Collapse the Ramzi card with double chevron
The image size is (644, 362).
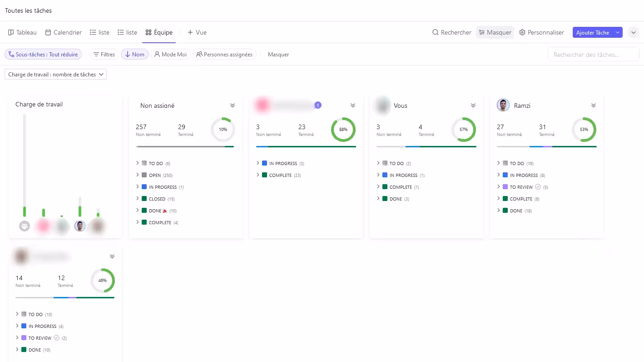point(593,106)
